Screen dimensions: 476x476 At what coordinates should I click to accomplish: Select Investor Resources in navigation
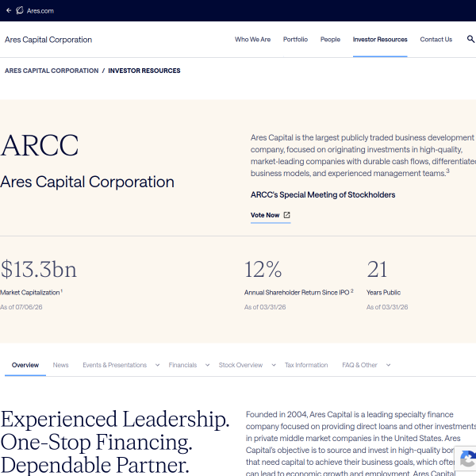[x=380, y=40]
